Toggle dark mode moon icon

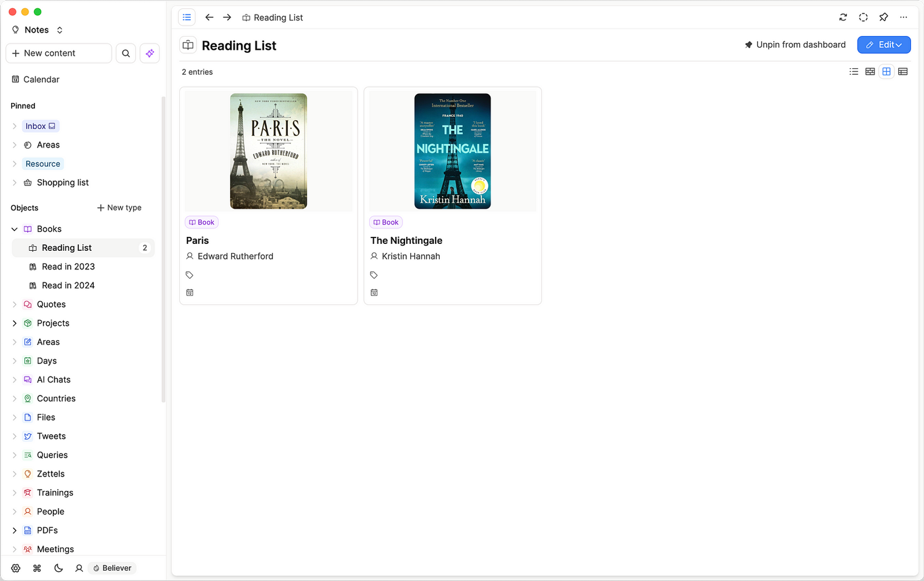(x=58, y=568)
